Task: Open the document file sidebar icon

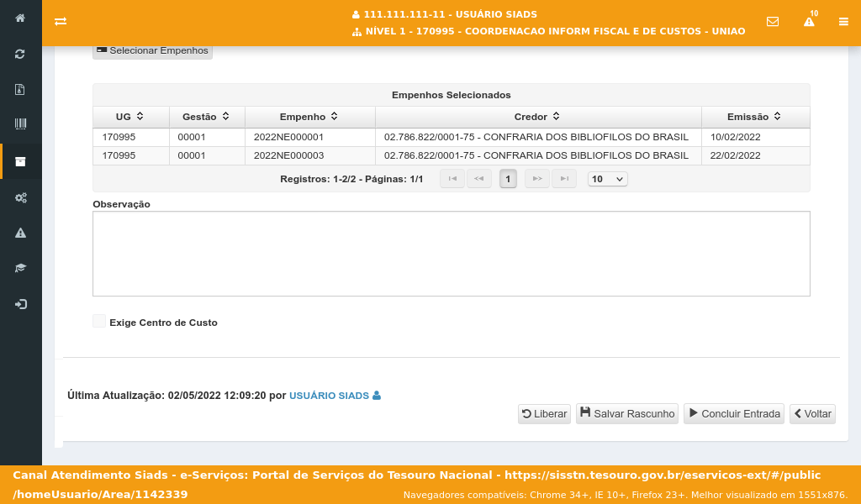Action: click(x=20, y=89)
